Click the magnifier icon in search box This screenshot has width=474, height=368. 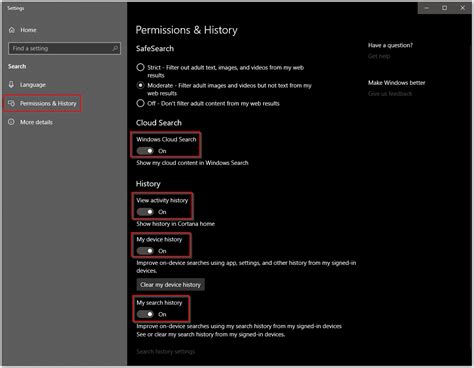coord(115,48)
